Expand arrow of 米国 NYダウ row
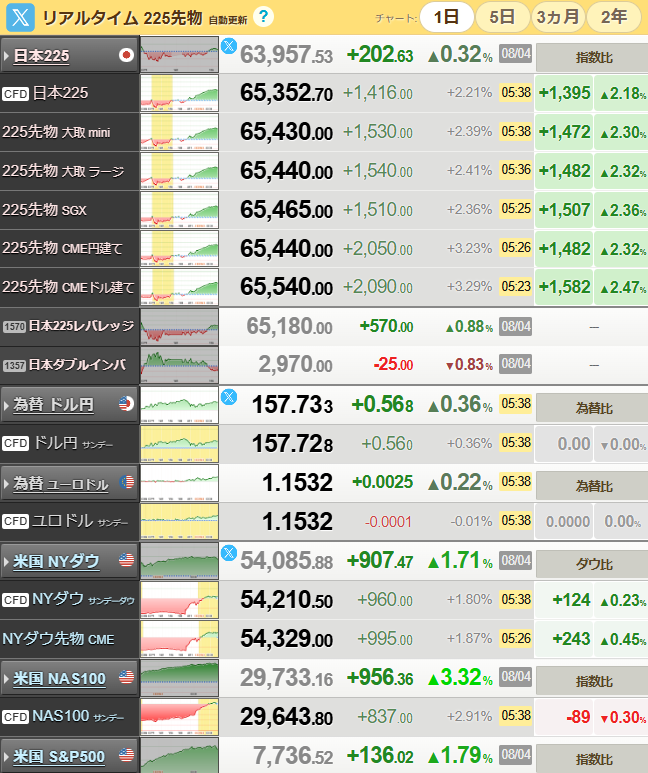The width and height of the screenshot is (648, 773). [x=6, y=562]
